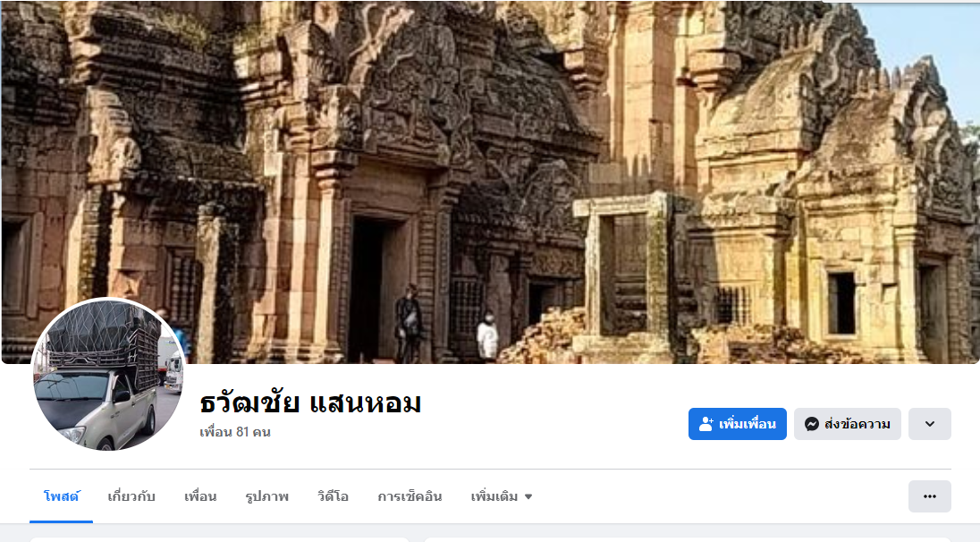
Task: Expand the chevron-down button beside ส่งข้อความ
Action: 929,424
